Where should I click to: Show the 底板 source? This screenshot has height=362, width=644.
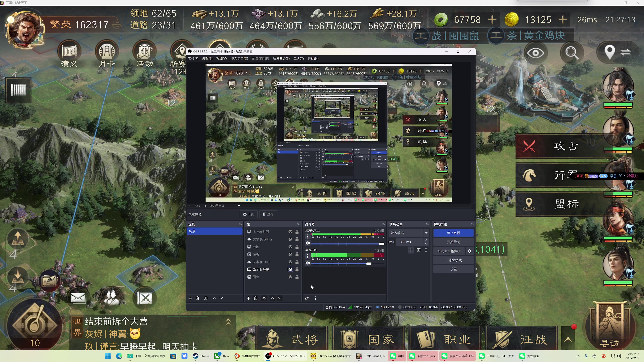(x=290, y=254)
